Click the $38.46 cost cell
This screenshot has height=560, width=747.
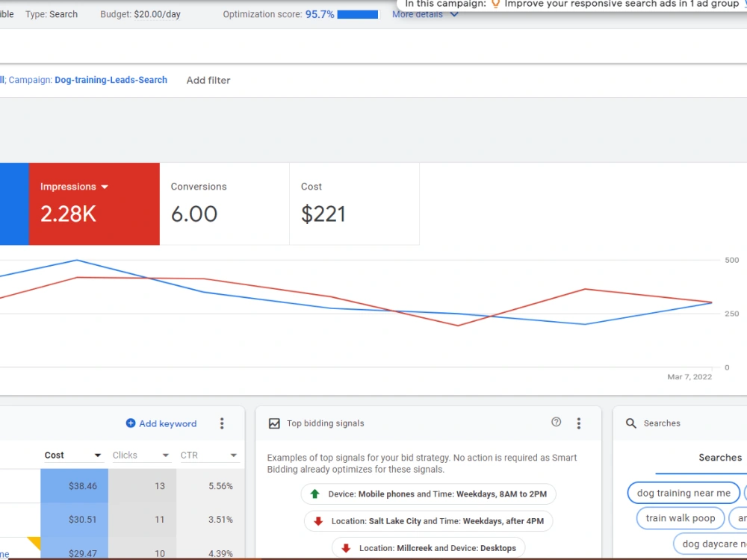coord(74,486)
